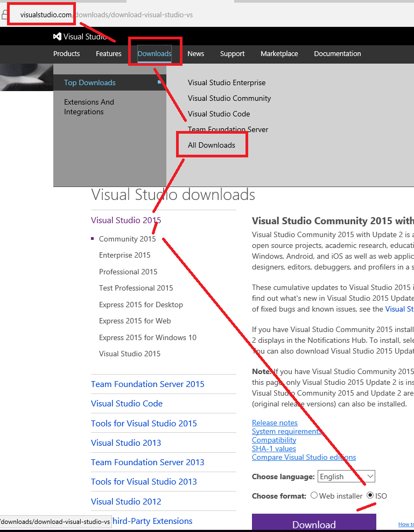Expand Visual Studio 2012 section
The image size is (414, 532).
point(126,501)
